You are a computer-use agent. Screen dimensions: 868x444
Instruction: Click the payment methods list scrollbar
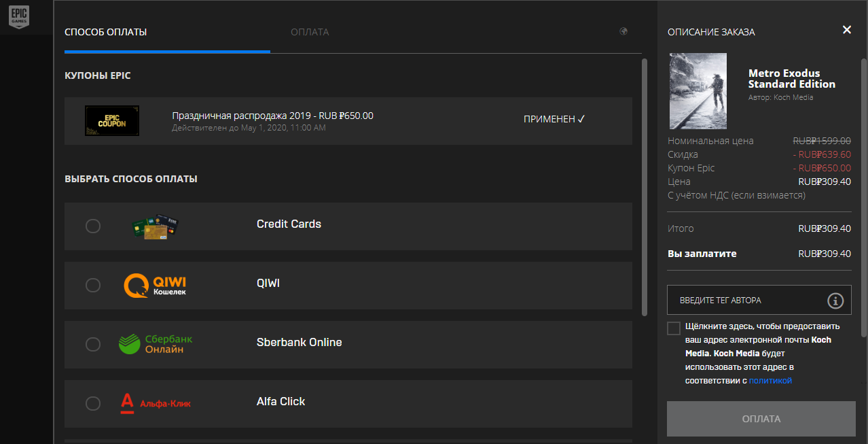(645, 187)
